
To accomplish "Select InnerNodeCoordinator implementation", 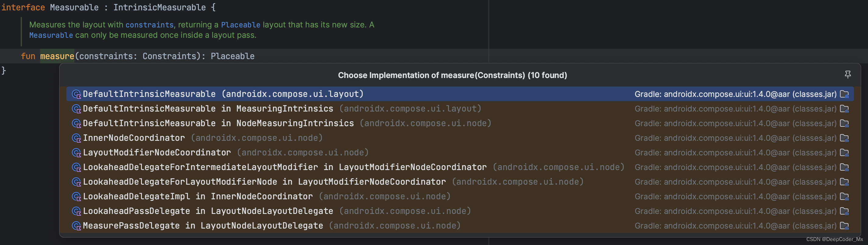I will pyautogui.click(x=460, y=138).
